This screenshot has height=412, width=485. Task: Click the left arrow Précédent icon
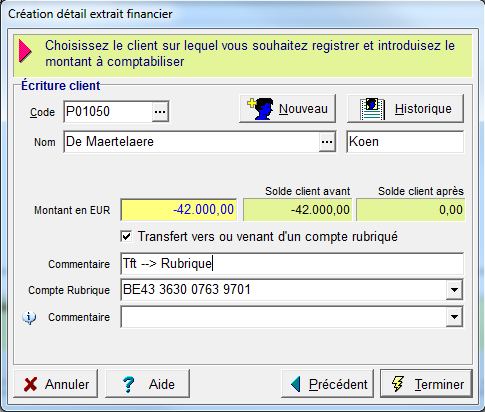click(x=296, y=384)
